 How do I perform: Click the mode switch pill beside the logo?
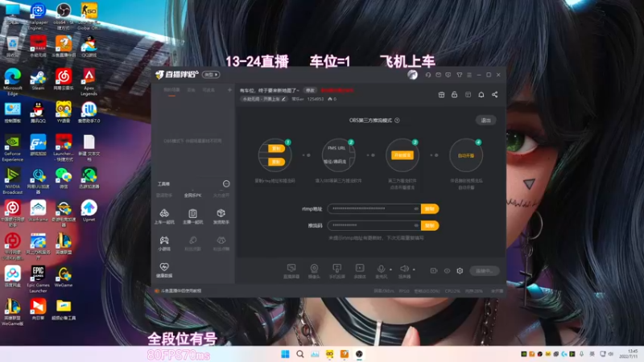[211, 75]
